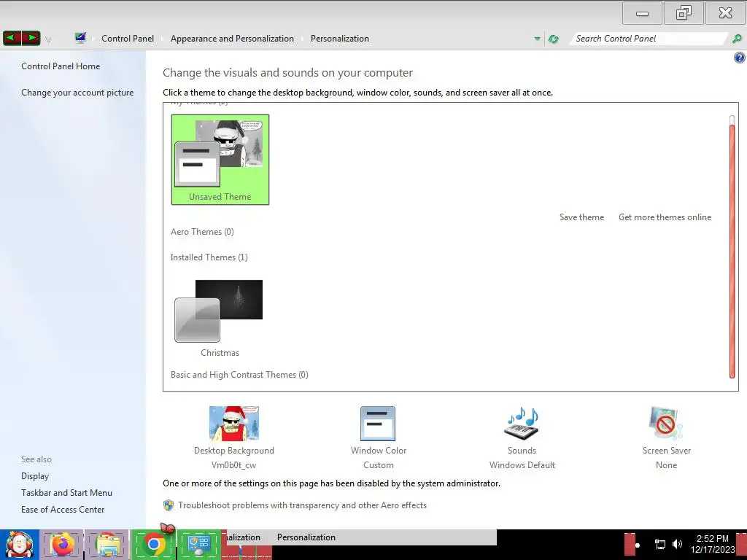Screen dimensions: 747x560
Task: Click the Control Panel computer icon in address bar
Action: click(80, 38)
